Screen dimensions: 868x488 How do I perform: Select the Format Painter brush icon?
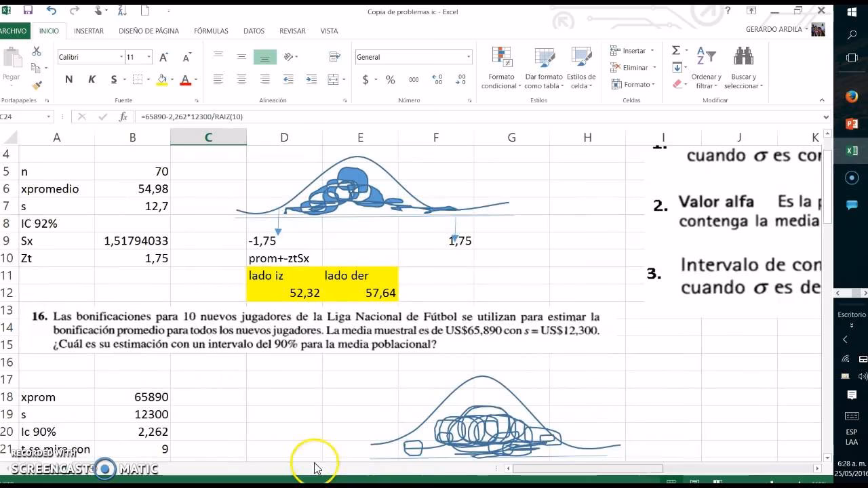tap(37, 85)
